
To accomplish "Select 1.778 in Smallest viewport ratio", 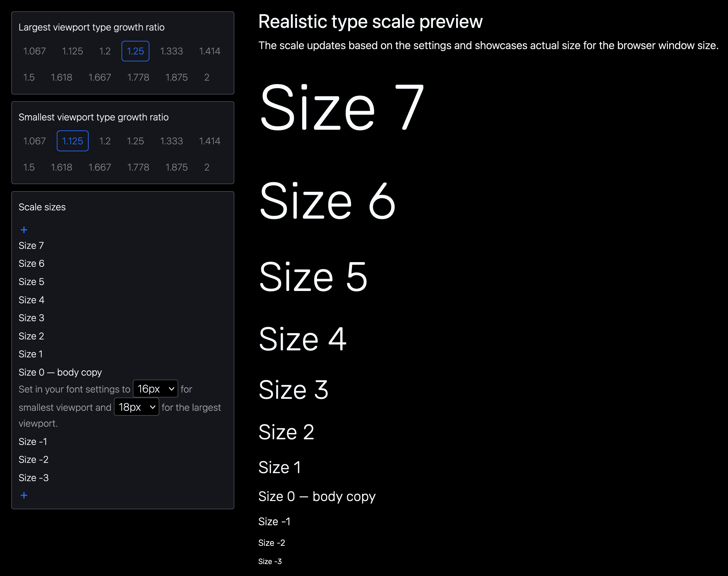I will pyautogui.click(x=138, y=167).
